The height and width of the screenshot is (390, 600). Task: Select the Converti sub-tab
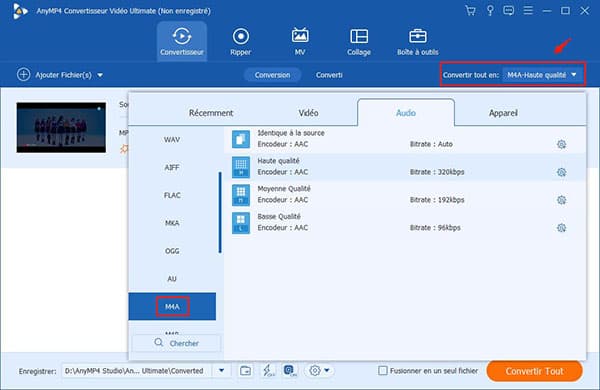point(329,75)
